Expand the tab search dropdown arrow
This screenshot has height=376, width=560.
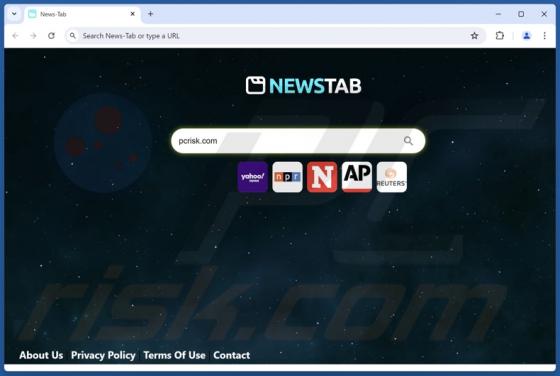pyautogui.click(x=14, y=14)
